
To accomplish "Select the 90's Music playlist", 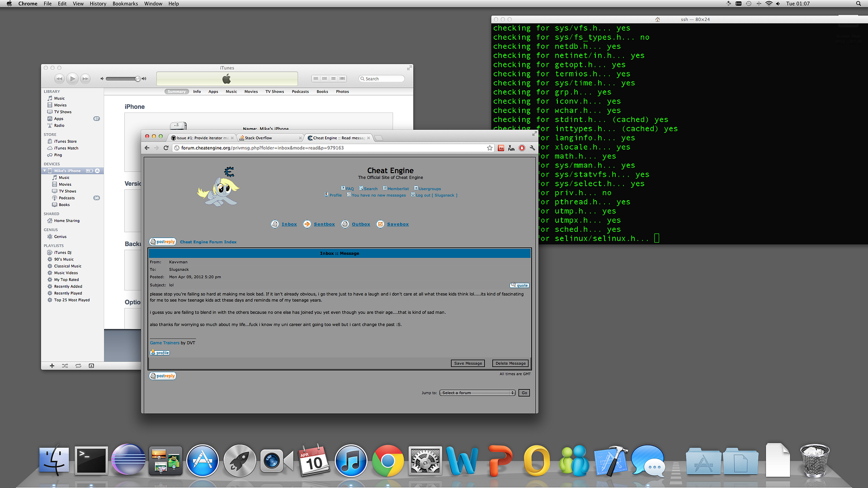I will [64, 259].
